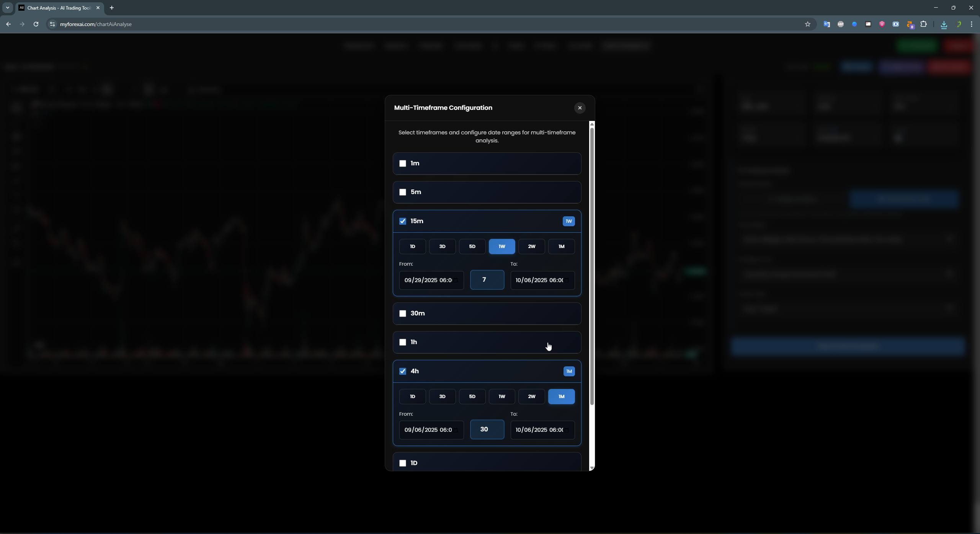The height and width of the screenshot is (534, 980).
Task: Click Google Translate extension icon
Action: point(827,24)
